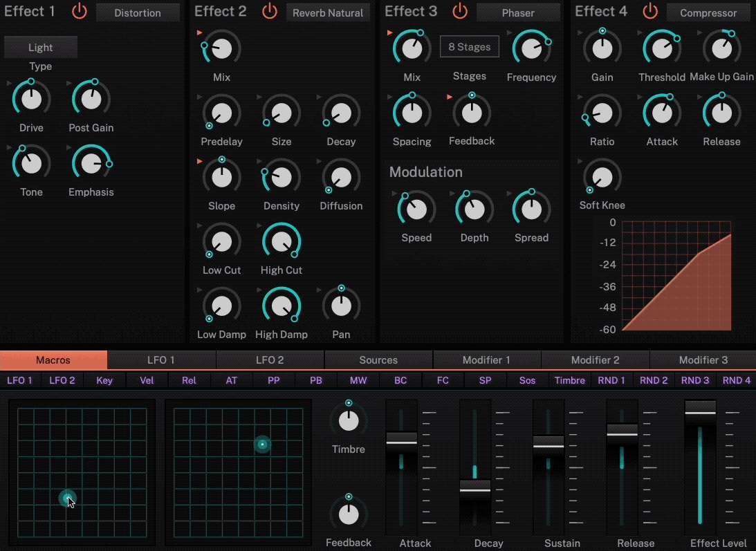Click the compressor Threshold knob
This screenshot has width=756, height=551.
pyautogui.click(x=662, y=48)
